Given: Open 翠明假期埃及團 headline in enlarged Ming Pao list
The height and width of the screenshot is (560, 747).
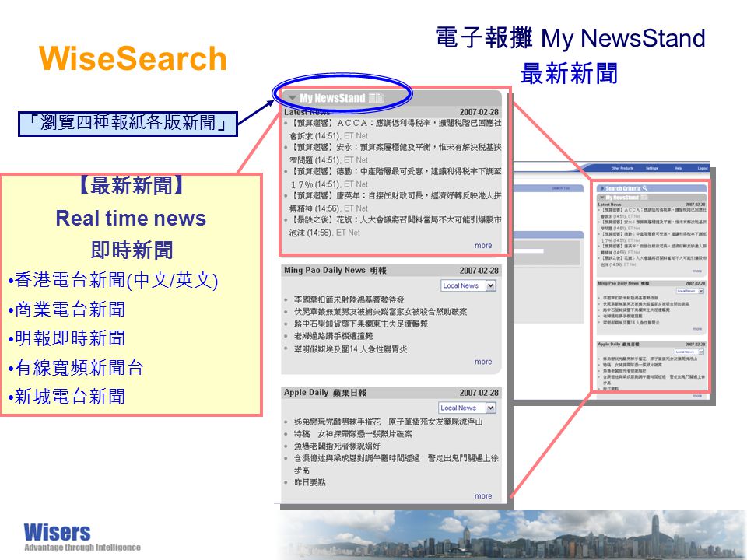Looking at the screenshot, I should point(350,349).
